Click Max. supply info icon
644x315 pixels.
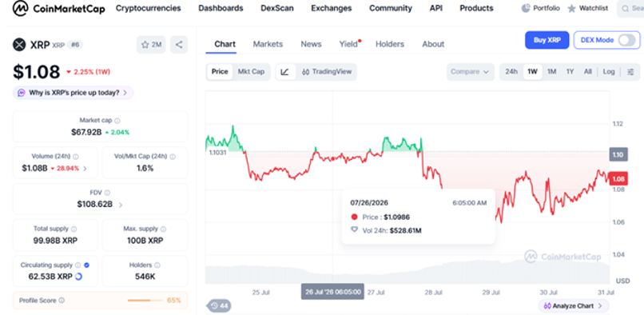164,229
